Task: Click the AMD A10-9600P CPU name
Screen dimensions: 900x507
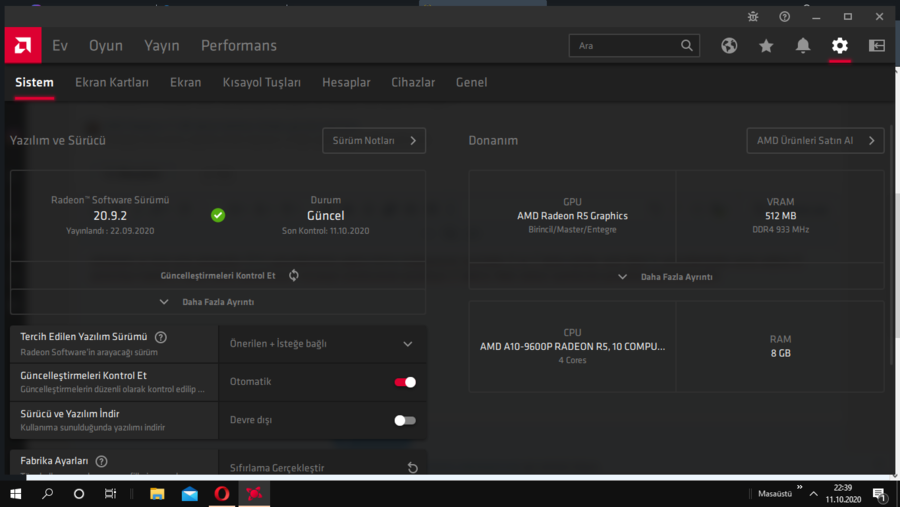Action: point(572,347)
